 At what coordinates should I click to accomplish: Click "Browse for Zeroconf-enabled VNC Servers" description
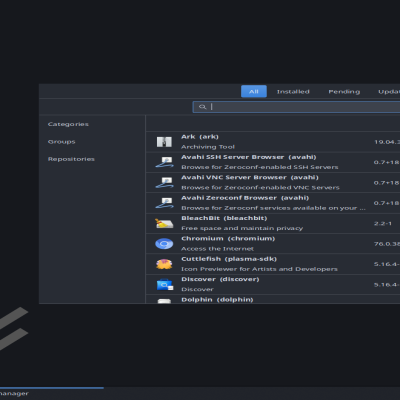pyautogui.click(x=260, y=187)
